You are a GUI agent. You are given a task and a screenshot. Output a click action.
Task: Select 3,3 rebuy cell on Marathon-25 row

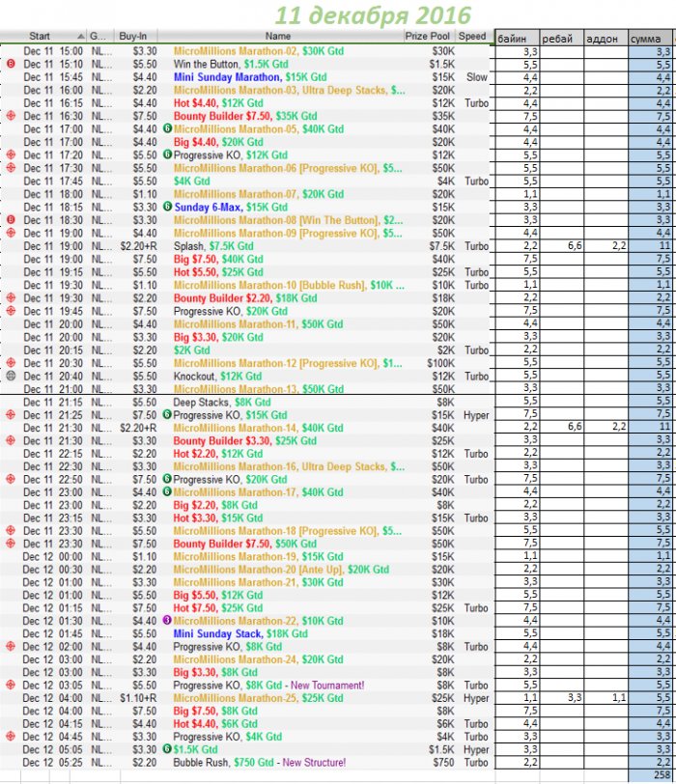point(561,697)
